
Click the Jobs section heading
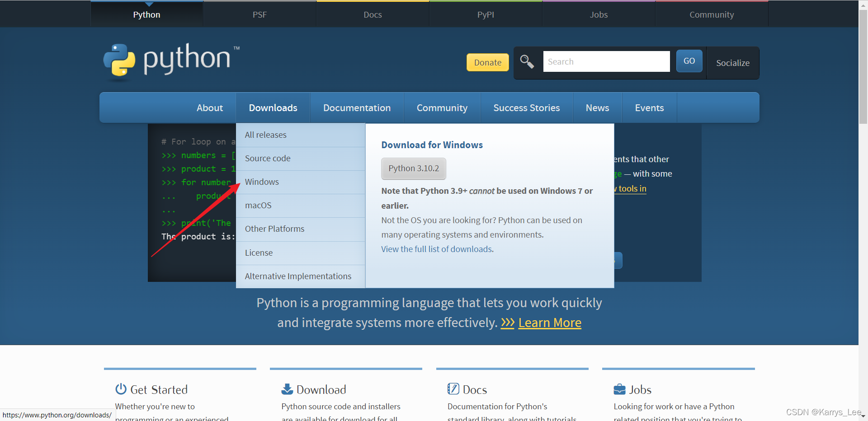pos(640,390)
